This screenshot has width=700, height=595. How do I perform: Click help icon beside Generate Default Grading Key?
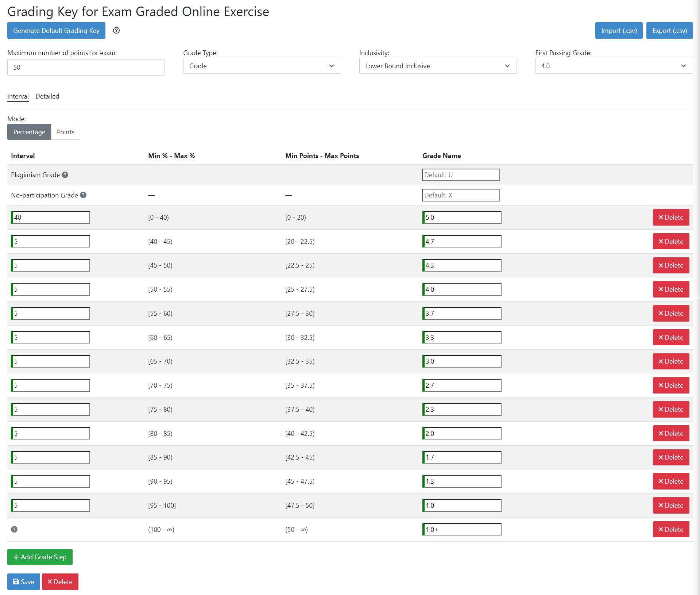point(116,30)
